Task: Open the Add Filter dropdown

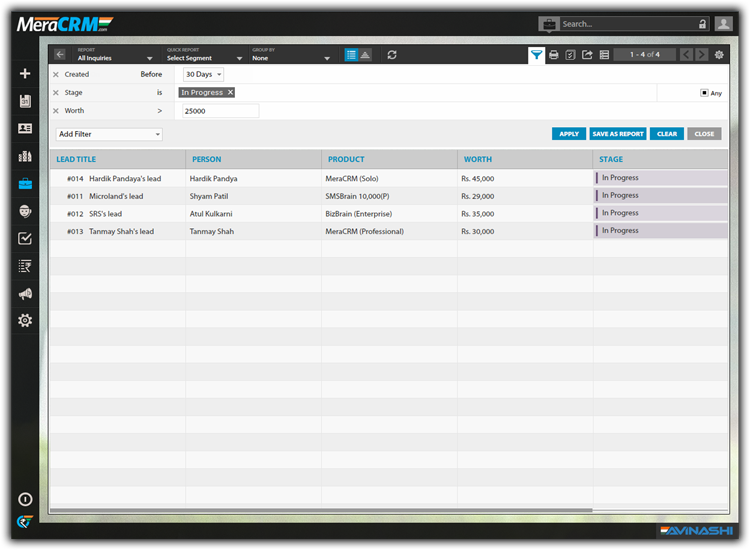Action: tap(109, 134)
